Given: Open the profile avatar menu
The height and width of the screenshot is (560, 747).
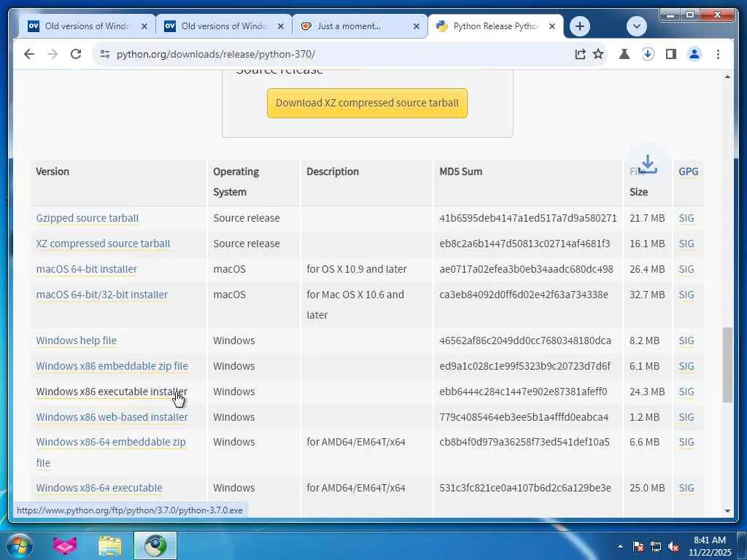Looking at the screenshot, I should (x=694, y=54).
